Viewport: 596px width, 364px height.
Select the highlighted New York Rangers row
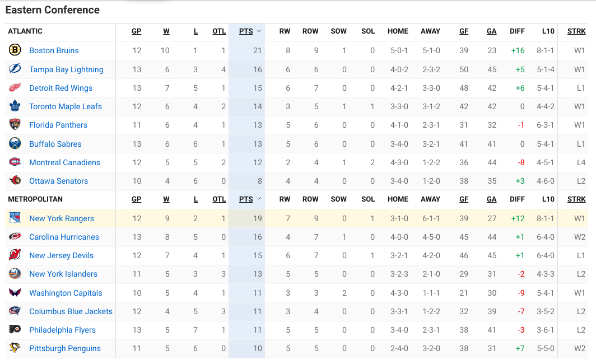pos(296,218)
